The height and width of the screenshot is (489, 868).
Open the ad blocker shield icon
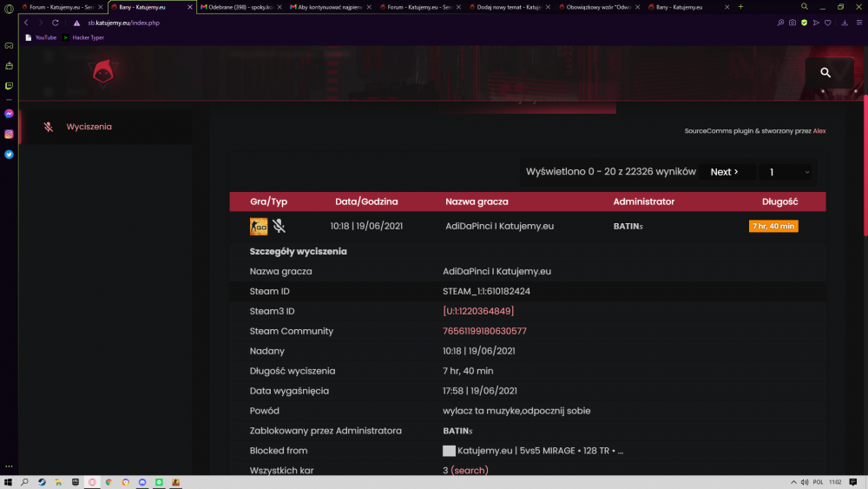click(x=805, y=23)
